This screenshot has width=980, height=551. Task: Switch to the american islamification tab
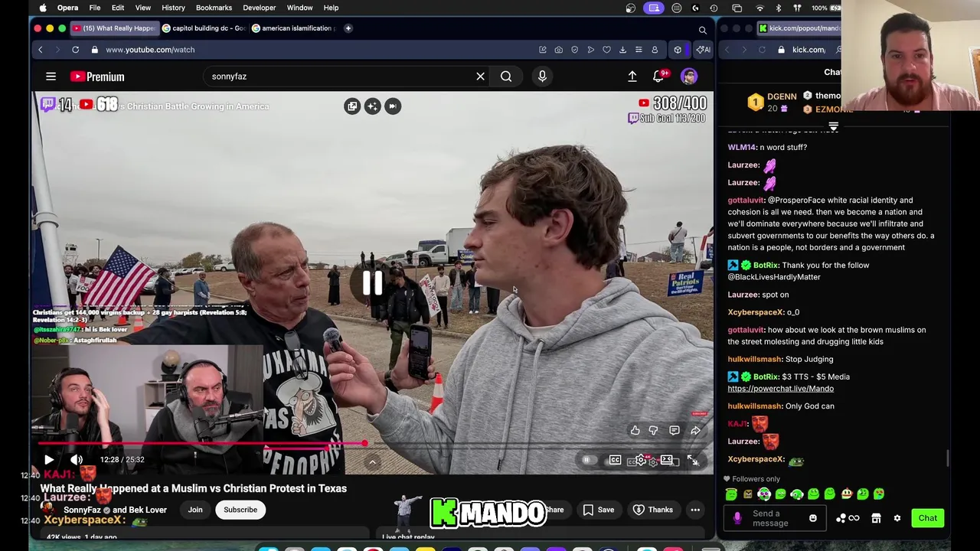[x=293, y=28]
